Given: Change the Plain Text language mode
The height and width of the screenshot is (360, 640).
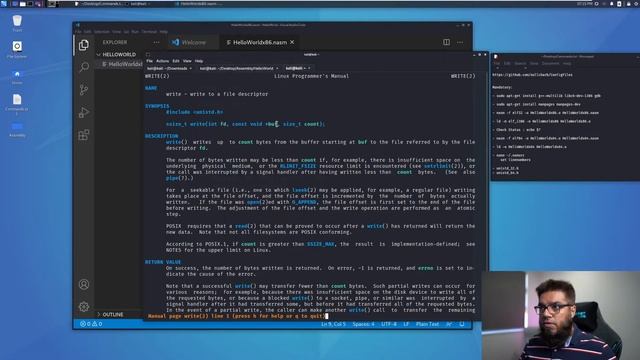Looking at the screenshot, I should (427, 324).
